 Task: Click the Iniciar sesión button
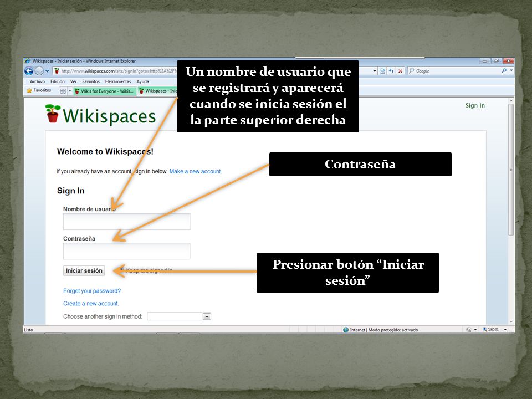[84, 271]
